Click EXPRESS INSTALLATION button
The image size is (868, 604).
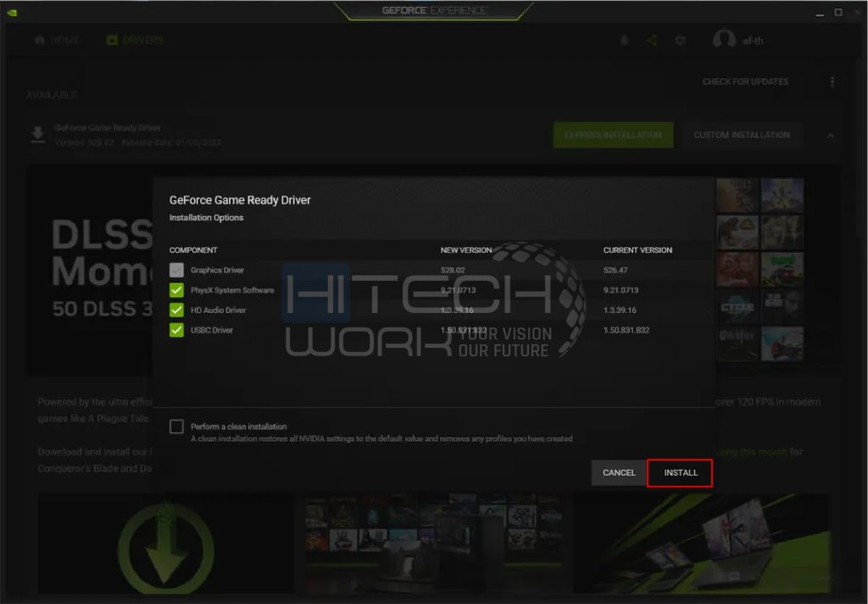click(613, 135)
